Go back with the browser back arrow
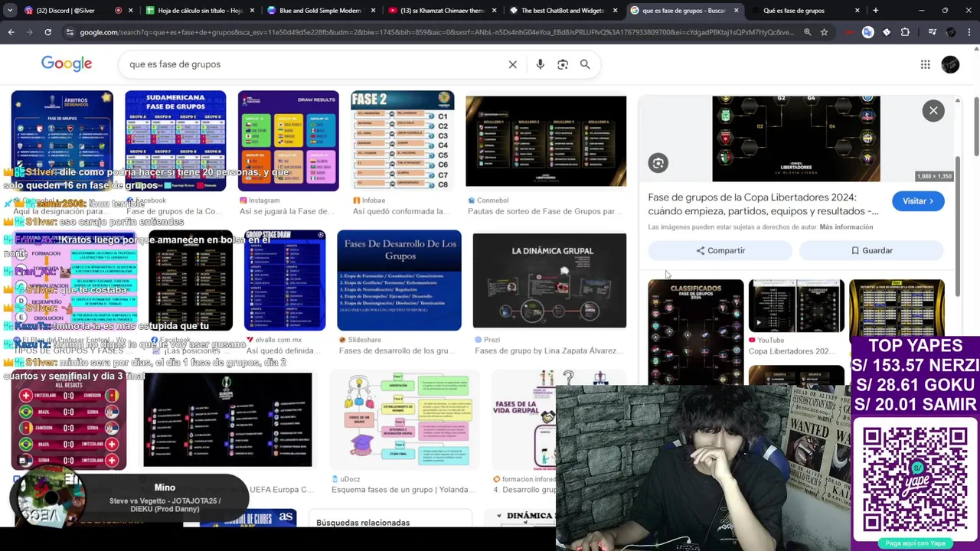This screenshot has width=980, height=551. coord(11,32)
